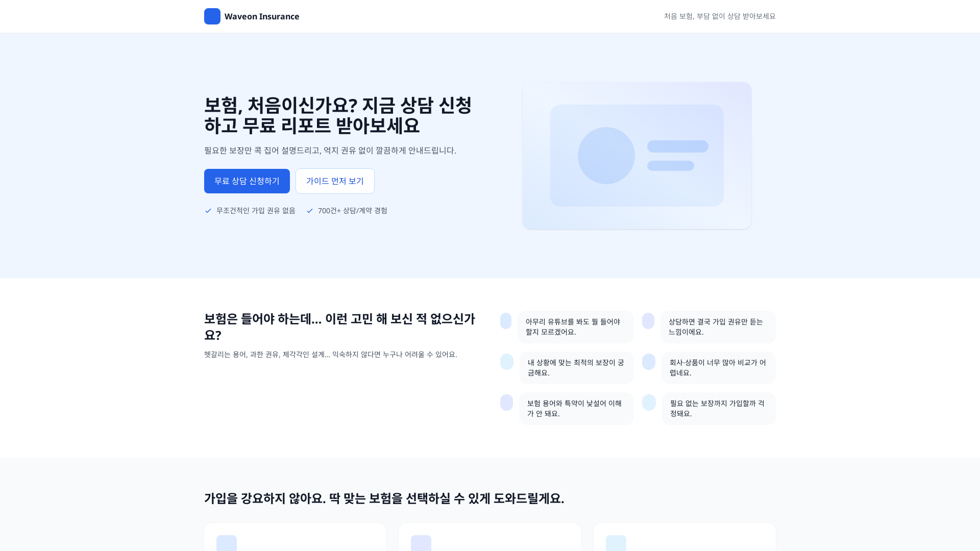Select the heading 보험, 처음이신가요?
The width and height of the screenshot is (980, 551).
pyautogui.click(x=338, y=116)
